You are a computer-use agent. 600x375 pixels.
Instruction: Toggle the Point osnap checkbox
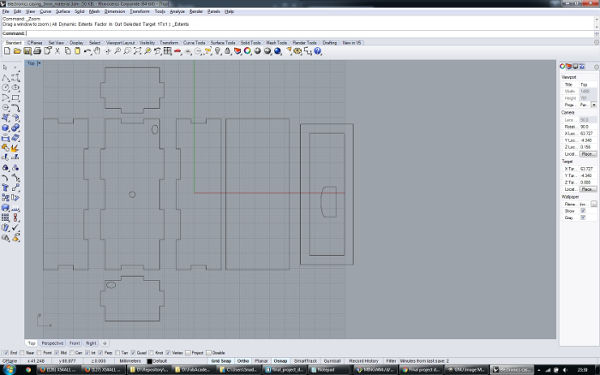(x=39, y=352)
